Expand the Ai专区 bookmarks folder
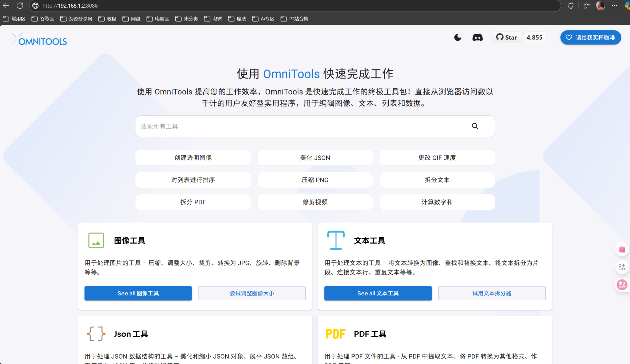Image resolution: width=630 pixels, height=364 pixels. 263,19
